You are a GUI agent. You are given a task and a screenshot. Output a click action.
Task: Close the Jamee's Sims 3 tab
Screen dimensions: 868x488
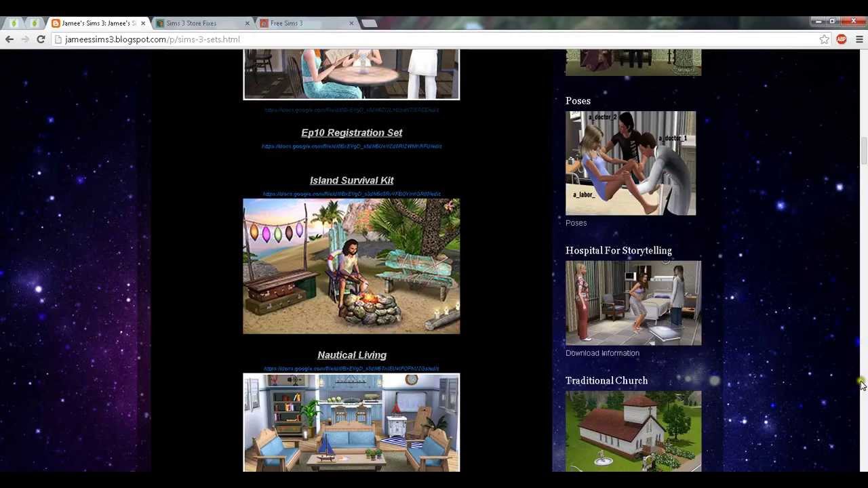pos(142,23)
